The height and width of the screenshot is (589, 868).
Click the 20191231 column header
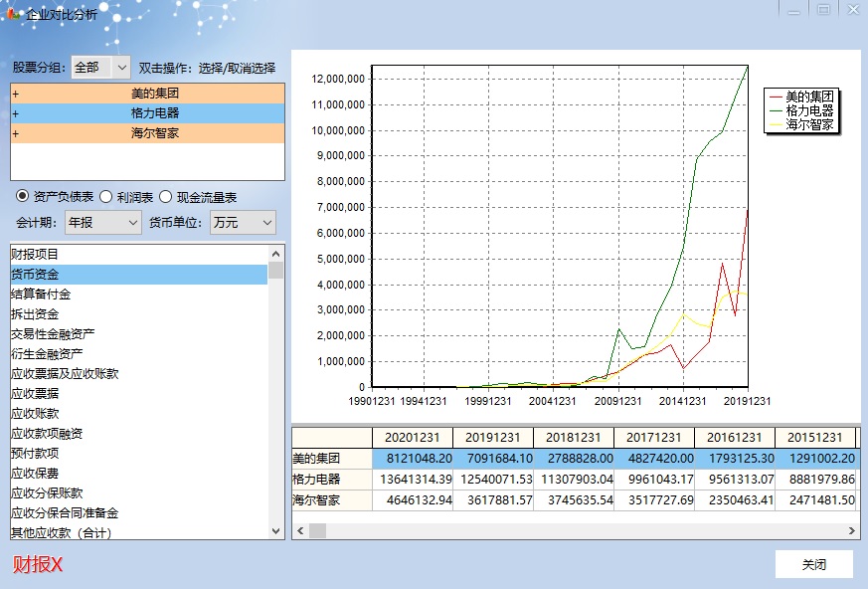point(492,438)
